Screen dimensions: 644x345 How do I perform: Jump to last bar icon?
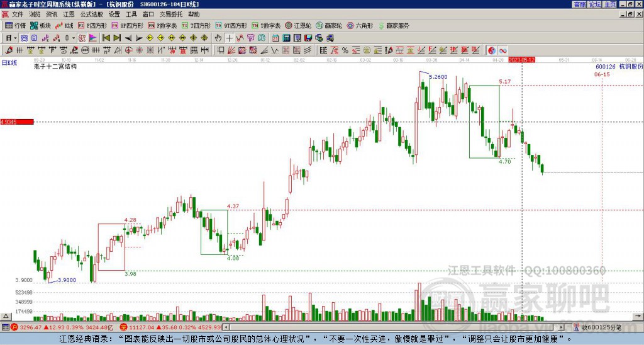[117, 38]
